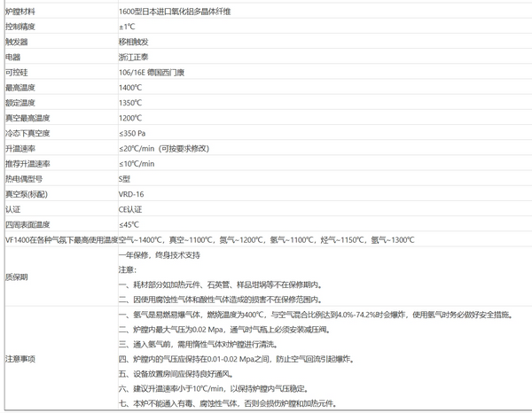Click the 注意: line under warranty
The width and height of the screenshot is (532, 413).
point(127,270)
